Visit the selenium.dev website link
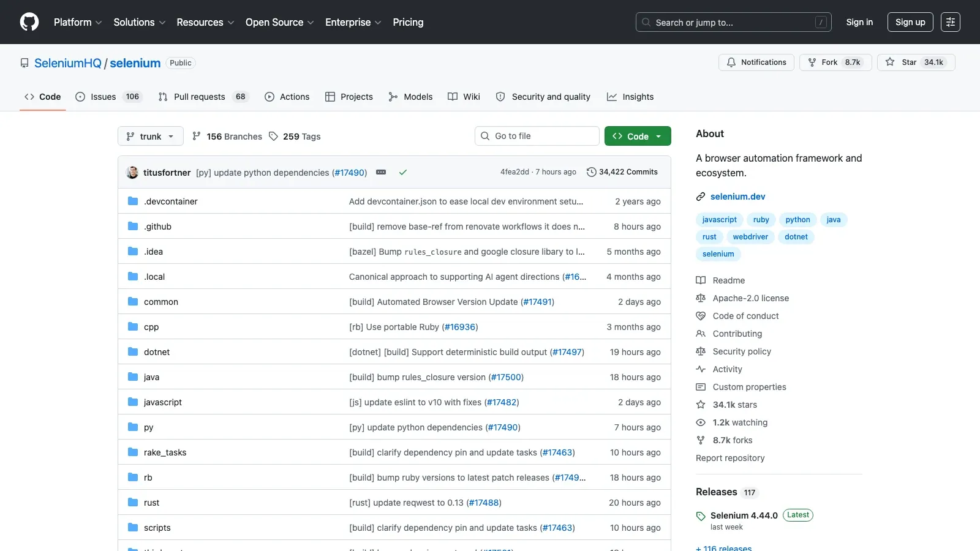This screenshot has width=980, height=551. tap(737, 197)
